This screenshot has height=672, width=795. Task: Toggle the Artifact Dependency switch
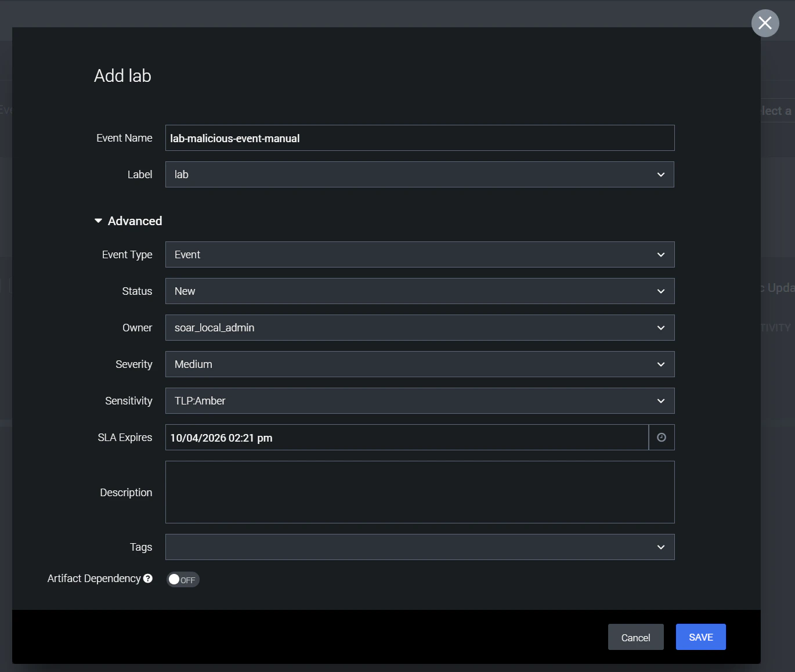(183, 580)
